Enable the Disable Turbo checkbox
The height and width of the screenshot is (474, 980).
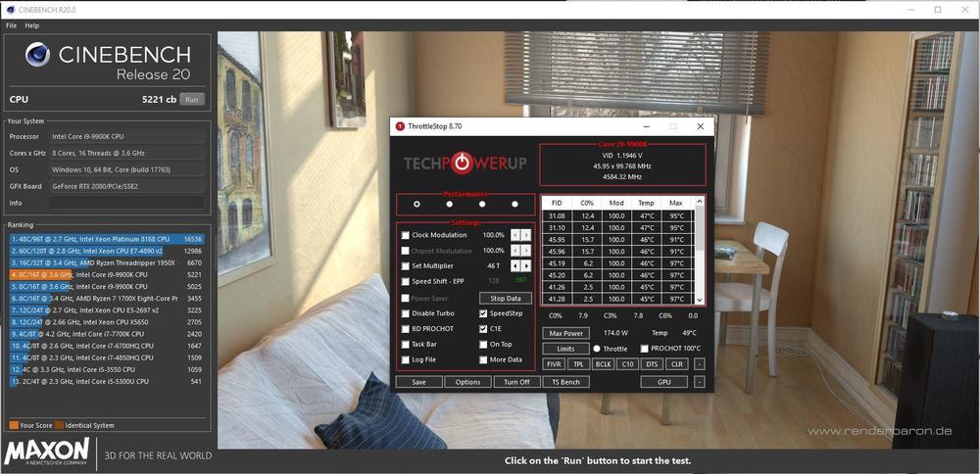click(406, 313)
